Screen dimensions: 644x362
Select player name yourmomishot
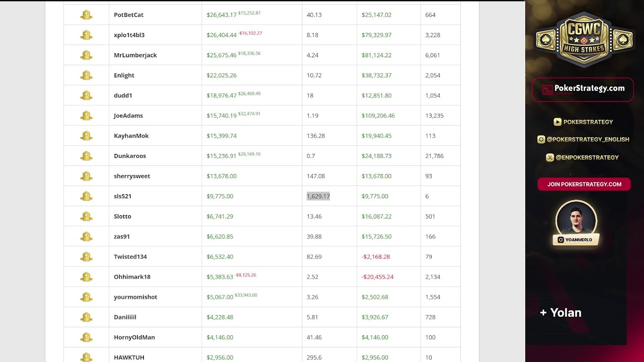(136, 297)
